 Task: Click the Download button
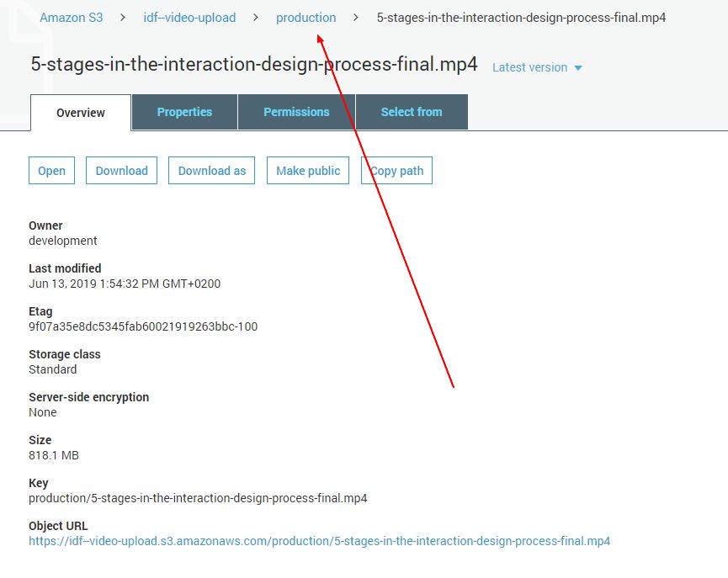(x=122, y=171)
